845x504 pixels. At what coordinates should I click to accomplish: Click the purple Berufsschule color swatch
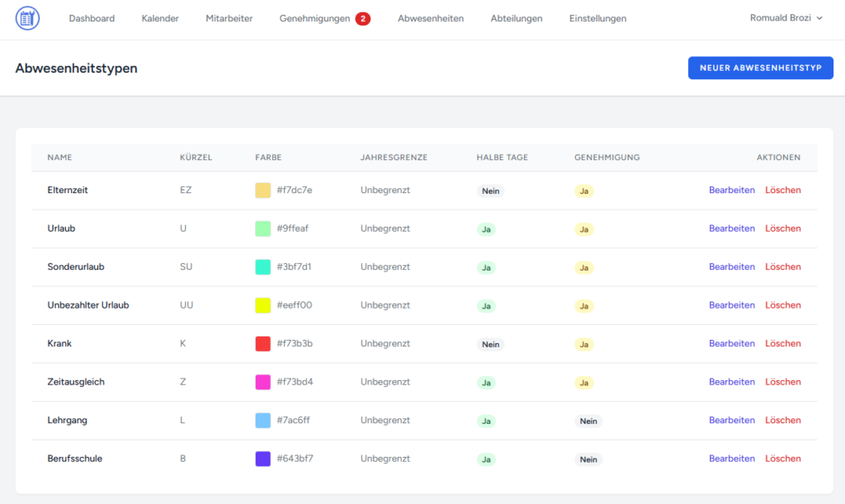tap(263, 459)
